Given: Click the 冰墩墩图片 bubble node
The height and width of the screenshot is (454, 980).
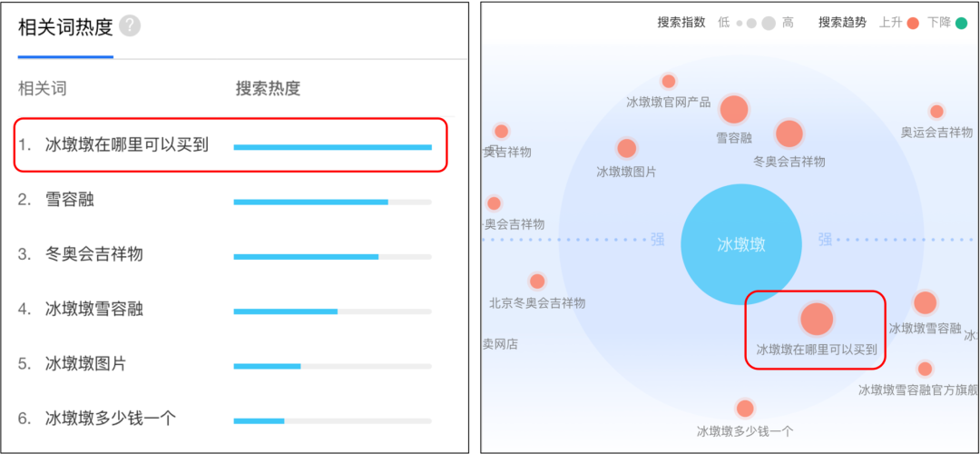Looking at the screenshot, I should (x=626, y=148).
